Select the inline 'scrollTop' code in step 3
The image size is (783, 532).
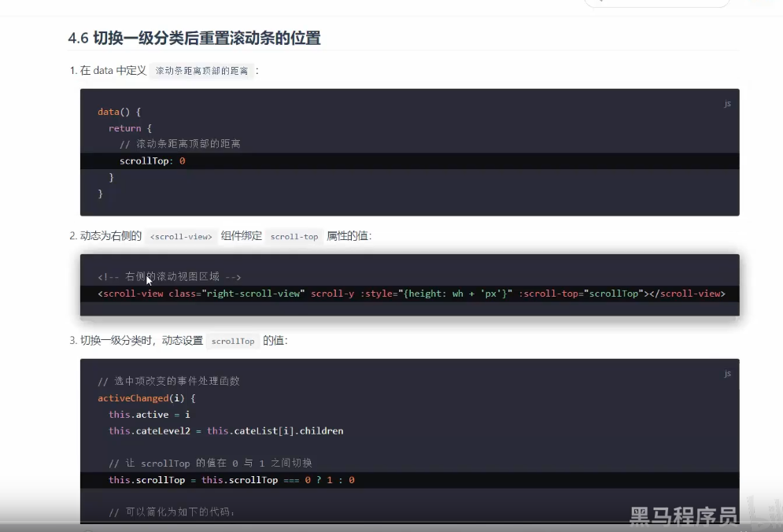coord(233,342)
